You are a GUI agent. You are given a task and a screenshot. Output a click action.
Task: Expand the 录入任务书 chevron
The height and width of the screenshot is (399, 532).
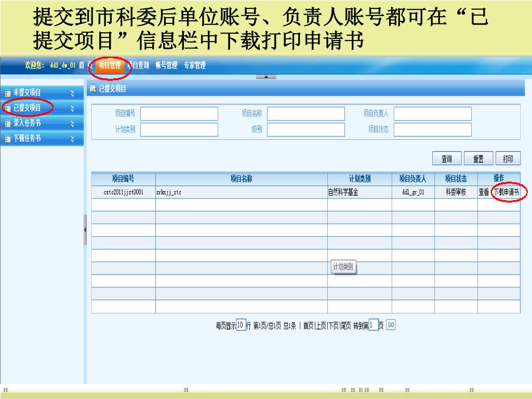[72, 124]
